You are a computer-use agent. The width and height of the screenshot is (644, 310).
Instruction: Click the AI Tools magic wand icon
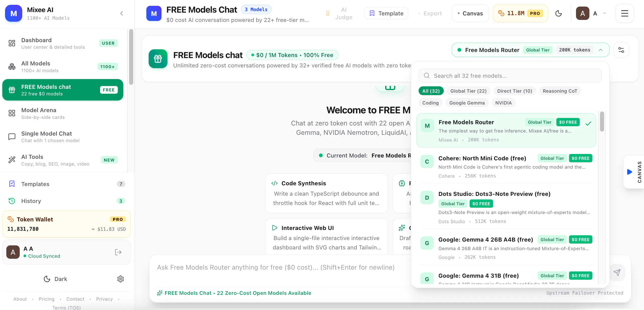tap(12, 160)
